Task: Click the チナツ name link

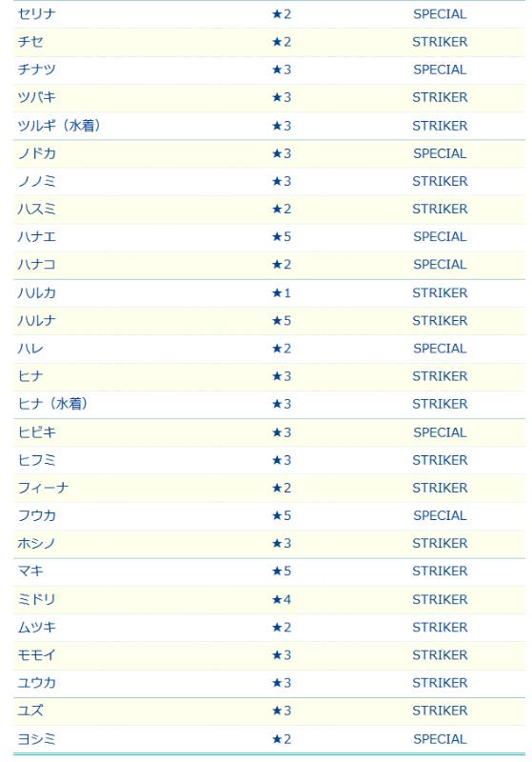Action: click(36, 70)
